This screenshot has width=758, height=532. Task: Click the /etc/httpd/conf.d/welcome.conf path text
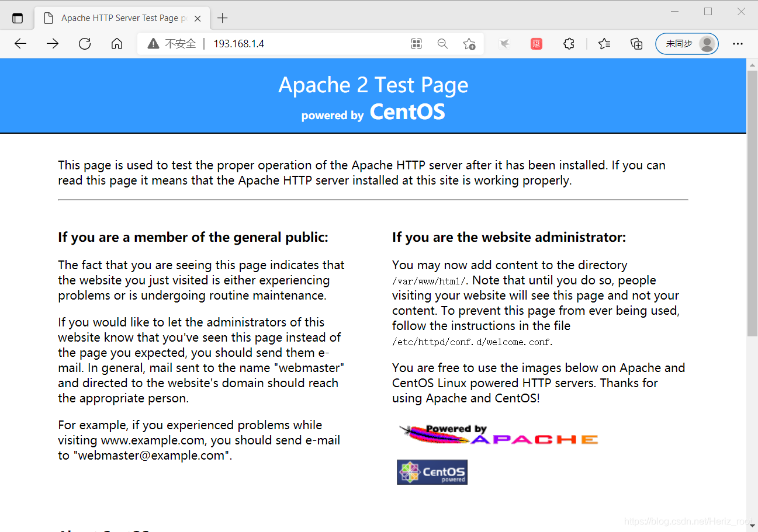coord(472,342)
